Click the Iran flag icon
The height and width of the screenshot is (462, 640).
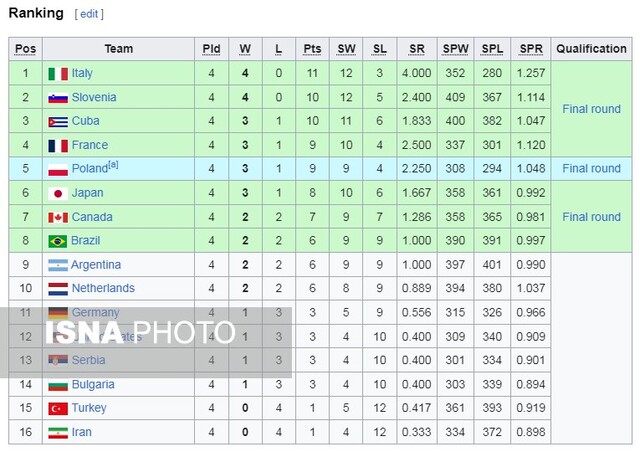[57, 432]
